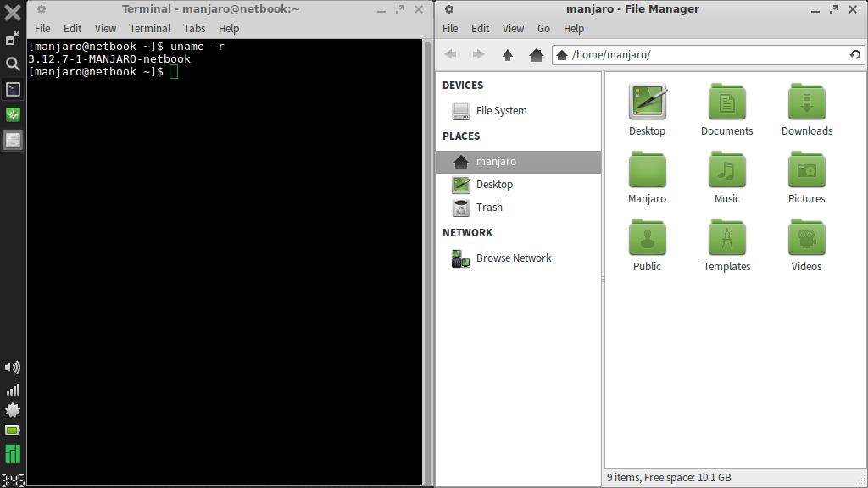Screen dimensions: 868x488
Task: Go forward in File Manager history
Action: point(478,54)
